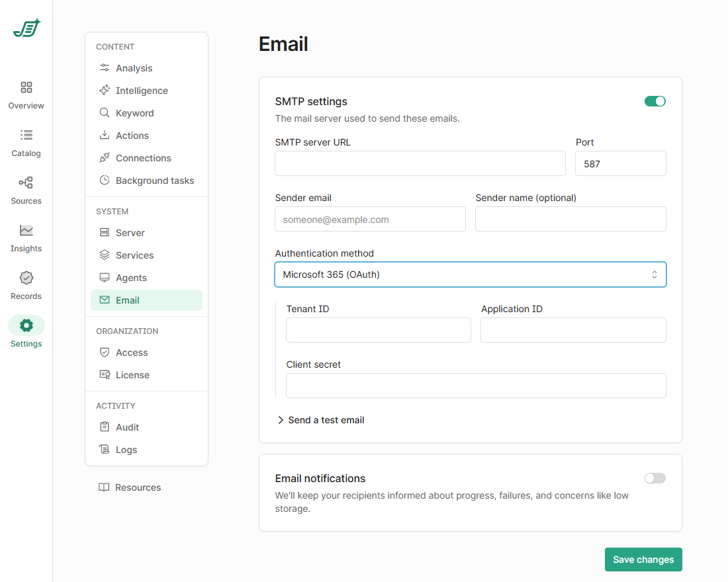This screenshot has width=728, height=582.
Task: Go to Analysis settings page
Action: click(x=146, y=68)
